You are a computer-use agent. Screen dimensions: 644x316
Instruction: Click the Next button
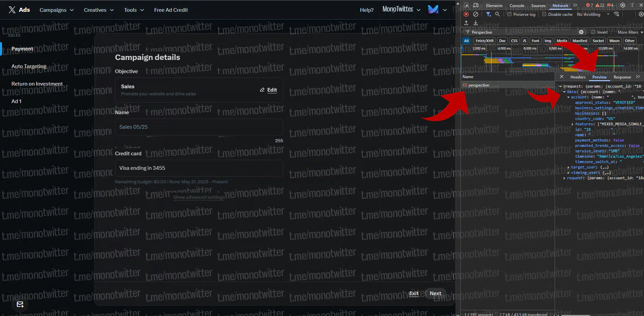click(x=435, y=293)
